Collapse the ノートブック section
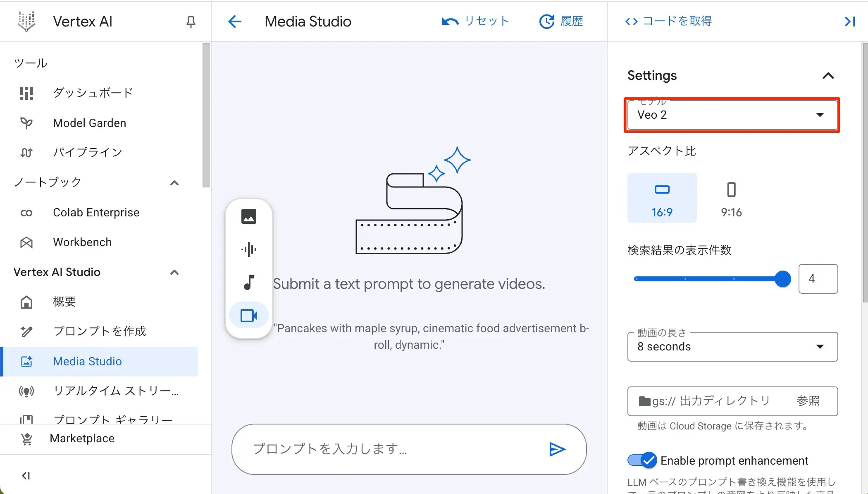 pos(174,183)
